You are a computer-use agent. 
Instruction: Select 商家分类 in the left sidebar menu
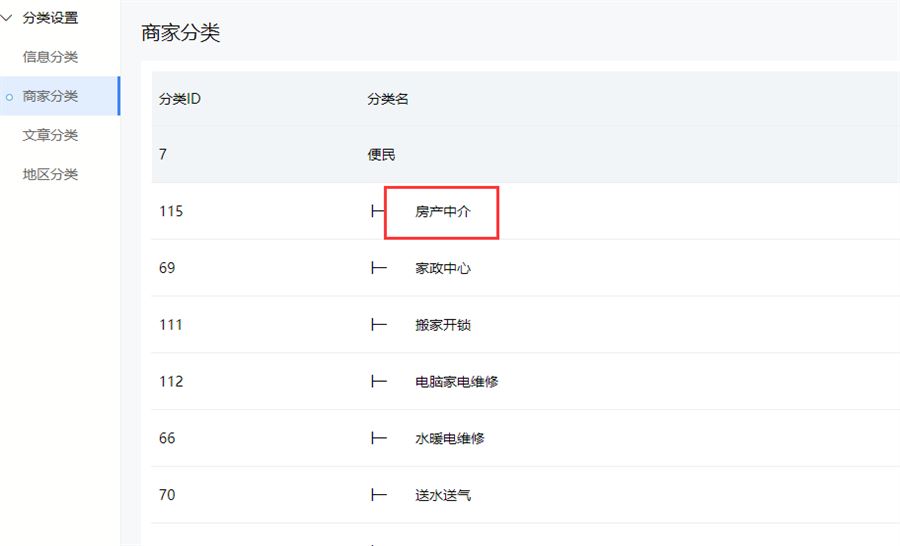50,96
